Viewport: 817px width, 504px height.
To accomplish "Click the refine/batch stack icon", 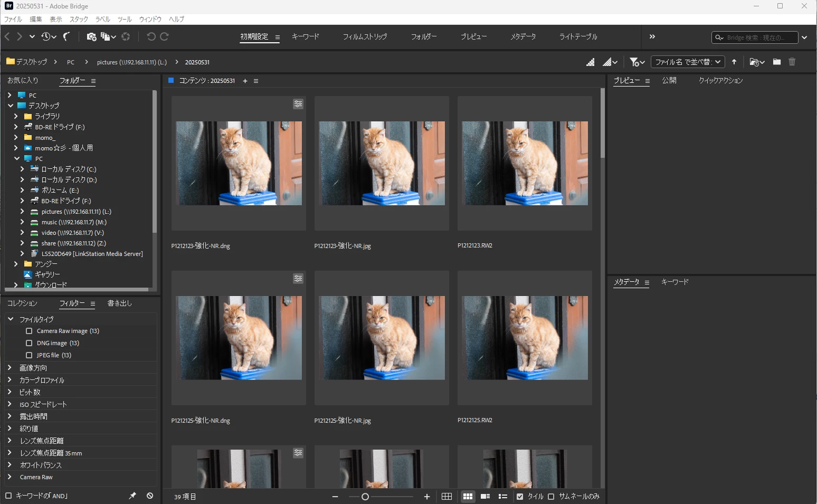I will click(108, 36).
